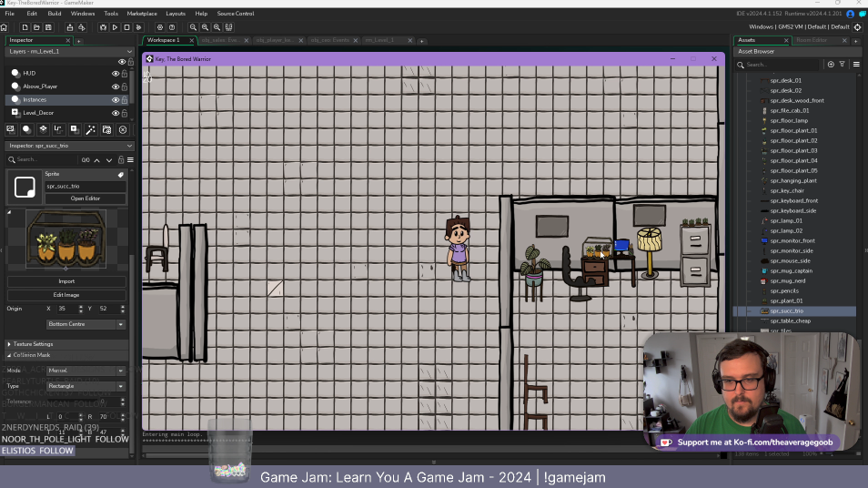
Task: Open the cyan feedback chat icon
Action: pyautogui.click(x=863, y=14)
